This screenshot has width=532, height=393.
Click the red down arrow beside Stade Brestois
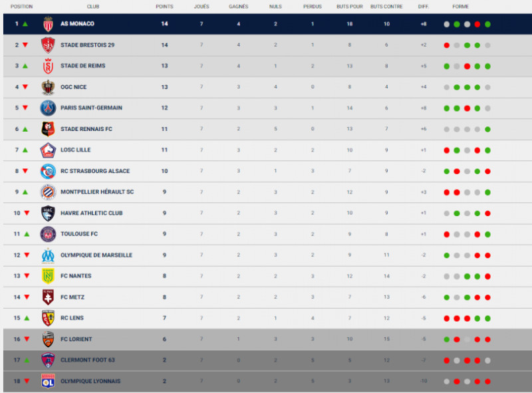coord(25,45)
